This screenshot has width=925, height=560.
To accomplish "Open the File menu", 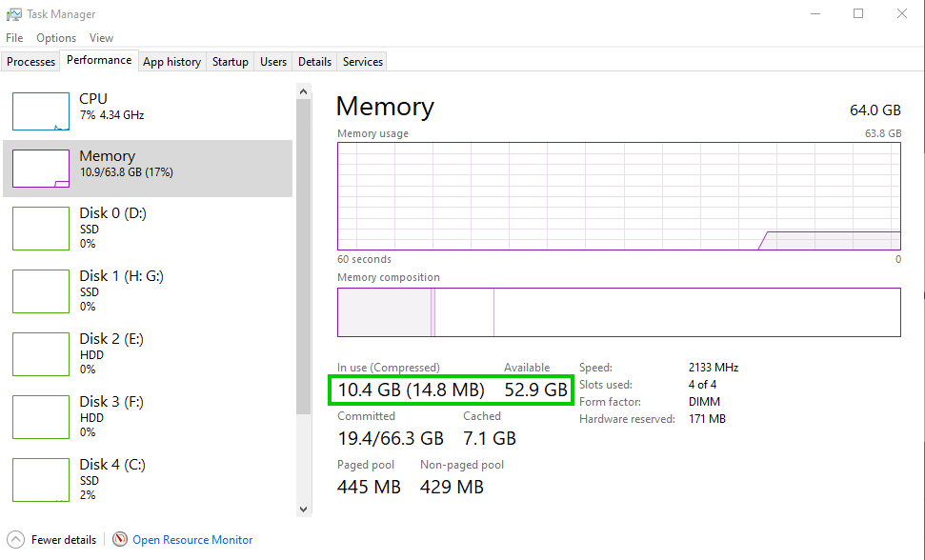I will pyautogui.click(x=14, y=37).
